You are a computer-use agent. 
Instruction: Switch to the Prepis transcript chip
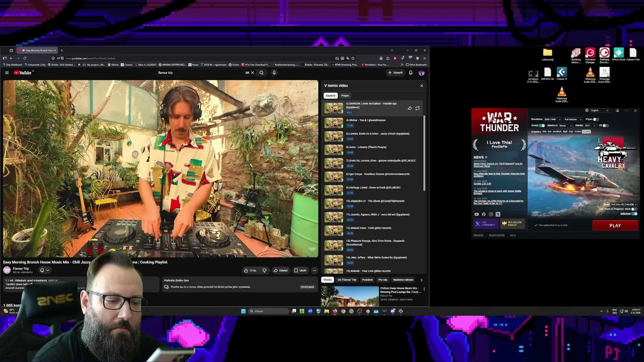point(345,96)
